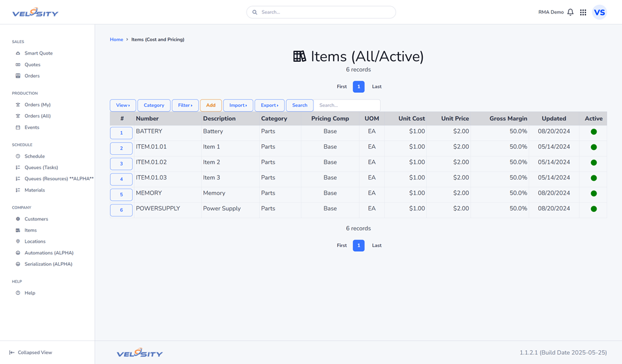The width and height of the screenshot is (622, 364).
Task: Toggle active status dot for POWERSUPPLY row
Action: pyautogui.click(x=593, y=209)
